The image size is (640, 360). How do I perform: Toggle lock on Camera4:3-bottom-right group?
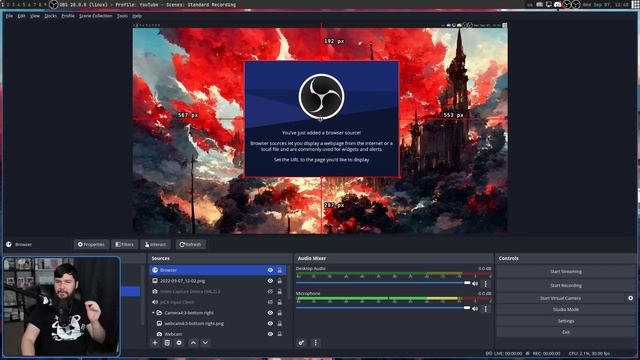tap(280, 313)
